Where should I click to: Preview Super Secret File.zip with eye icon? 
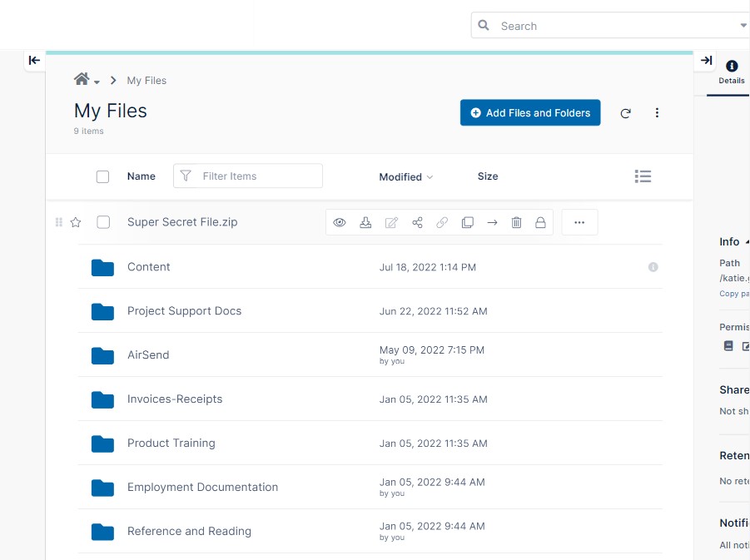point(340,222)
